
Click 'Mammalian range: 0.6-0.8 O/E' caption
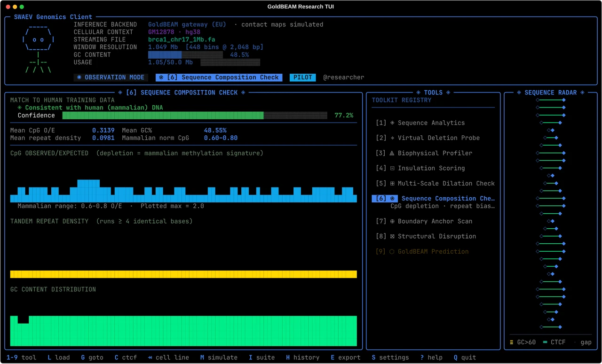(70, 206)
